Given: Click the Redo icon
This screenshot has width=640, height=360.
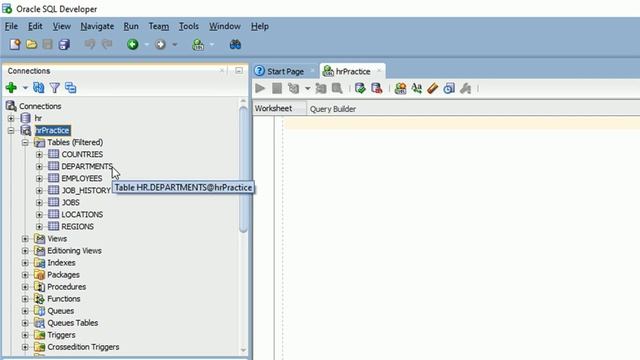Looking at the screenshot, I should (107, 44).
